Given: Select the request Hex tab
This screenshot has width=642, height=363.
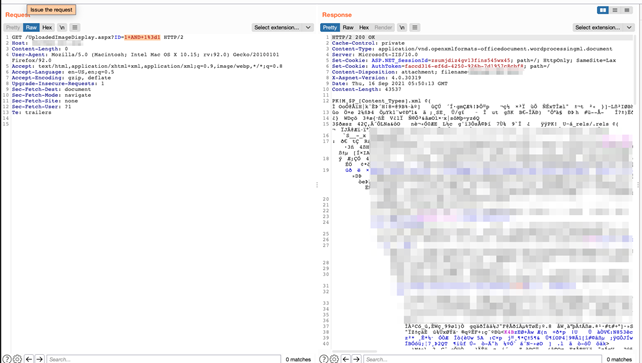Looking at the screenshot, I should coord(47,27).
